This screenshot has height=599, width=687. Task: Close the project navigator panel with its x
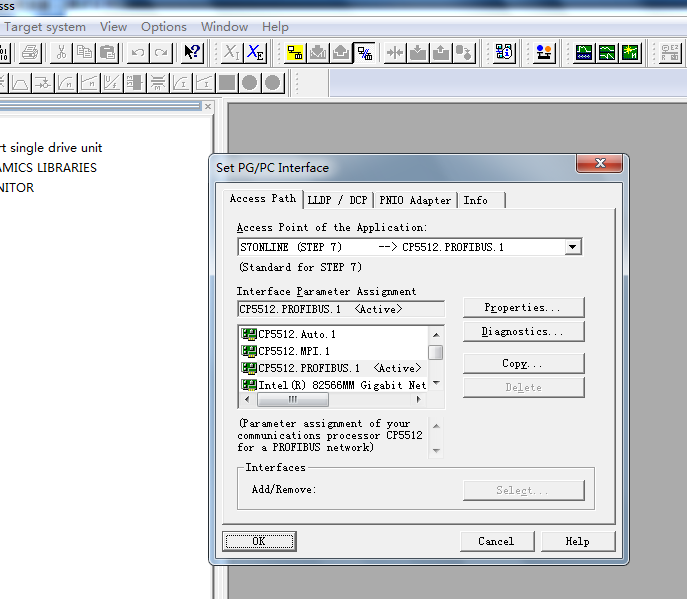point(208,106)
